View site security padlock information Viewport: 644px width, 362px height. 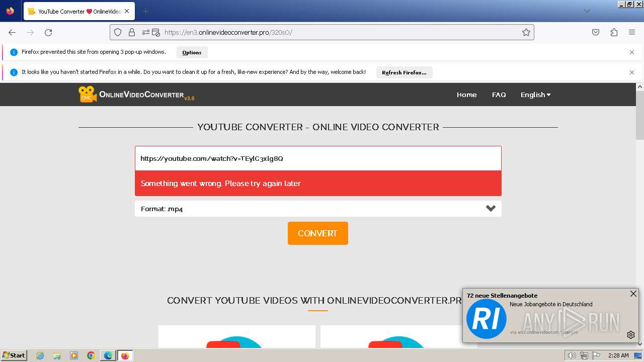pos(132,32)
